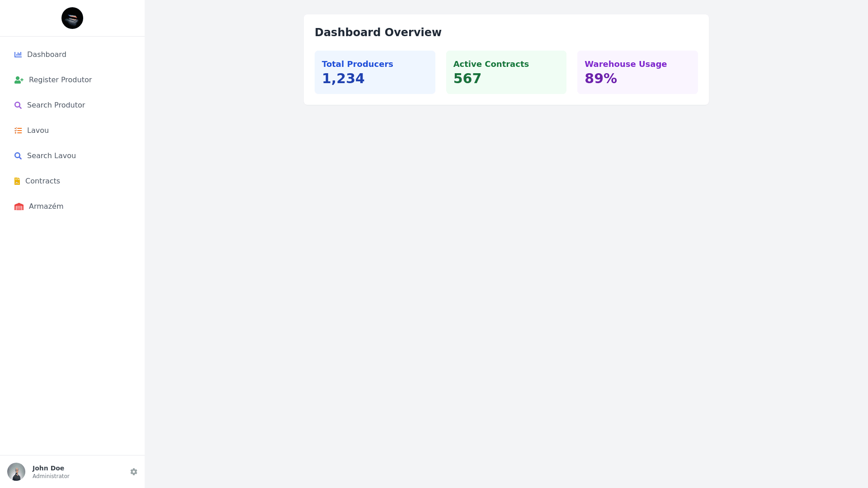Select the Active Contracts stat card
This screenshot has height=488, width=868.
pos(506,72)
